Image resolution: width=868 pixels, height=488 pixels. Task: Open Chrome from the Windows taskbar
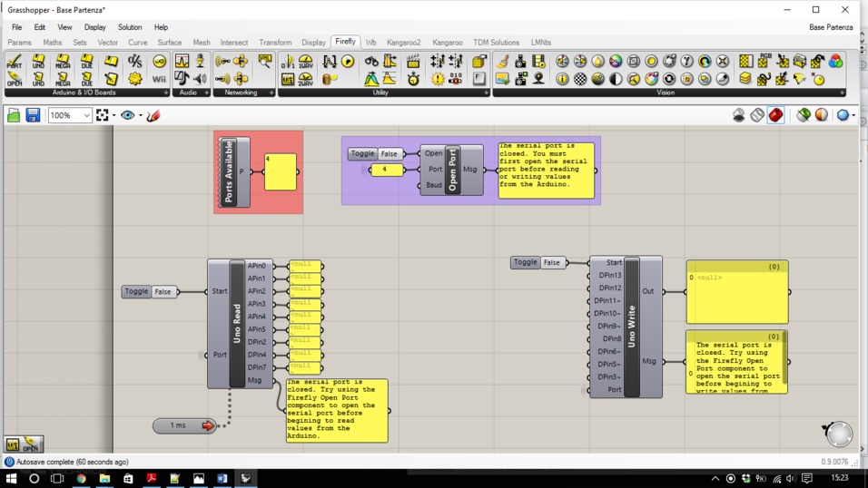tap(82, 478)
